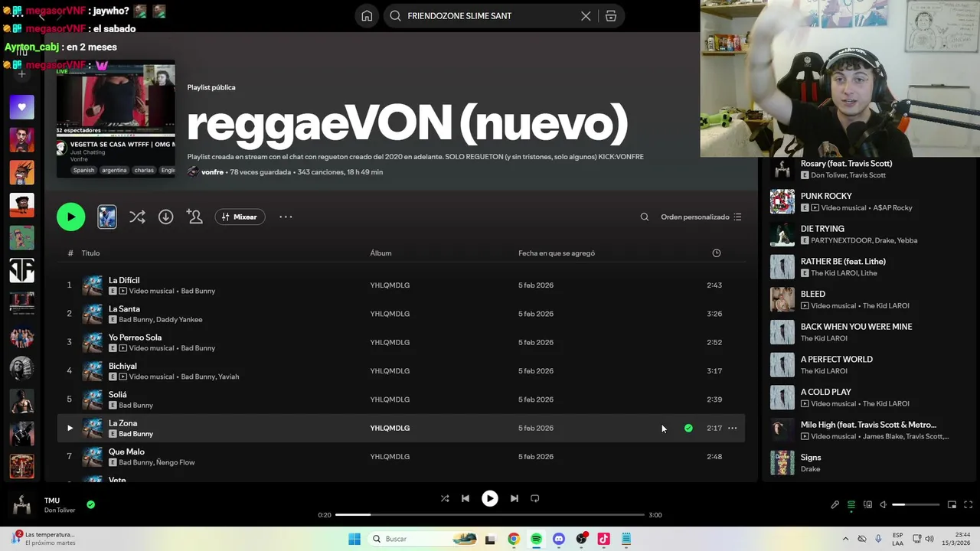Select the song La Difícil

click(124, 281)
